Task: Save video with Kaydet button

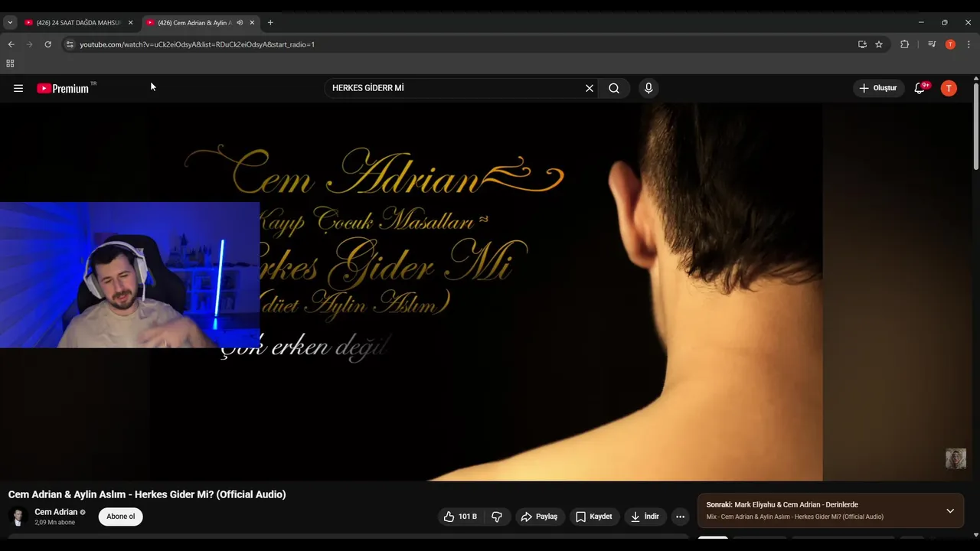Action: point(594,517)
